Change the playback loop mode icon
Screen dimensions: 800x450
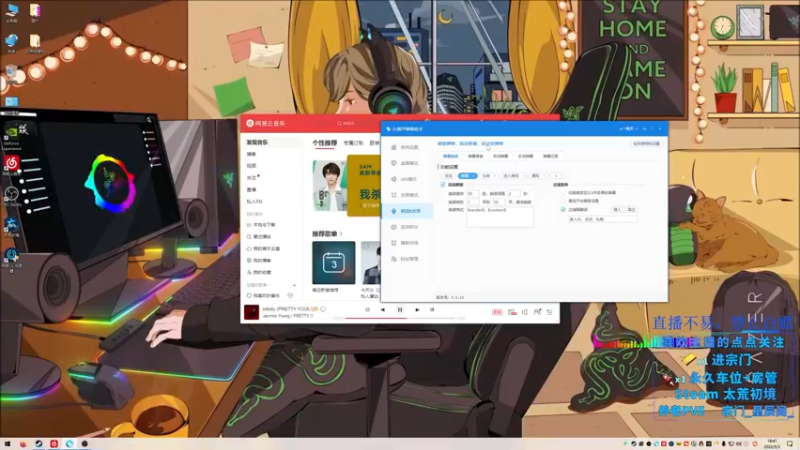367,310
